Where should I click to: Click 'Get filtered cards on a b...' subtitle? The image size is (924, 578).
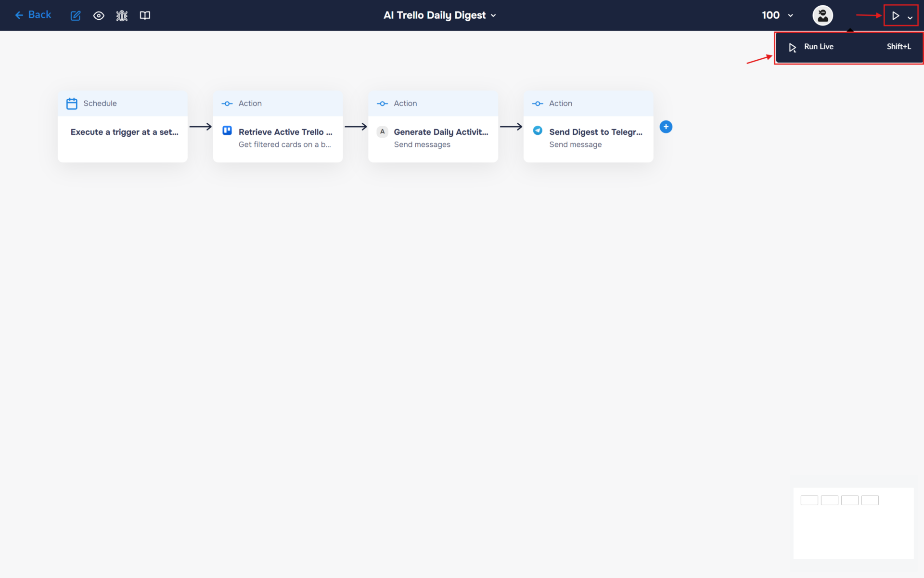click(x=285, y=144)
